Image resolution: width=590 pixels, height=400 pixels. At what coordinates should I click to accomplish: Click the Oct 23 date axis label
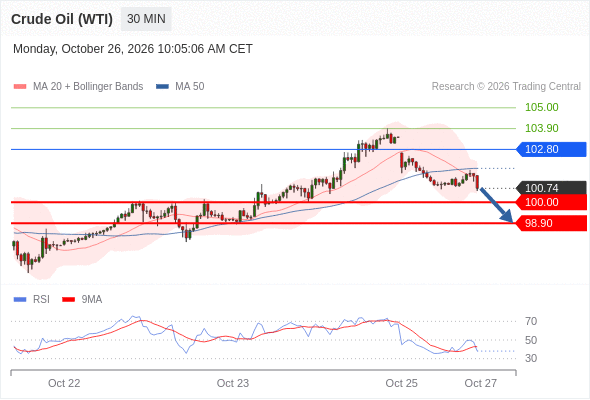pyautogui.click(x=233, y=383)
